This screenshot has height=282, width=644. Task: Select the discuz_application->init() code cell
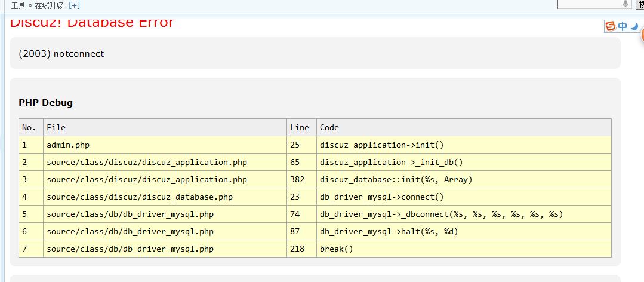click(464, 145)
